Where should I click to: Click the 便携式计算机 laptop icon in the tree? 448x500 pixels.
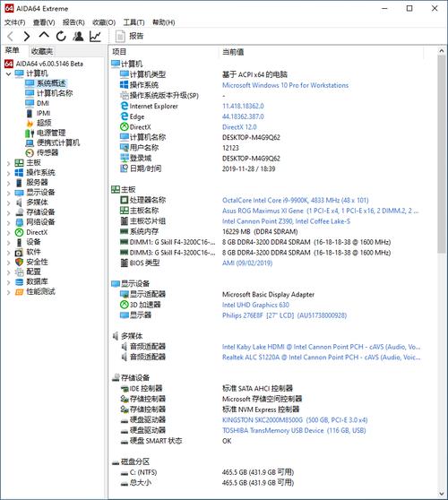(30, 143)
